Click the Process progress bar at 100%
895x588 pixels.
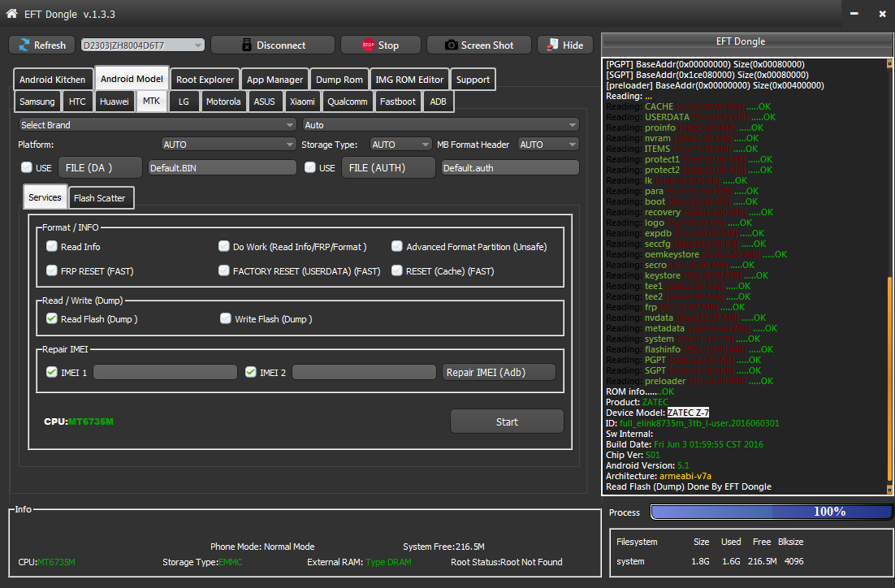point(772,512)
